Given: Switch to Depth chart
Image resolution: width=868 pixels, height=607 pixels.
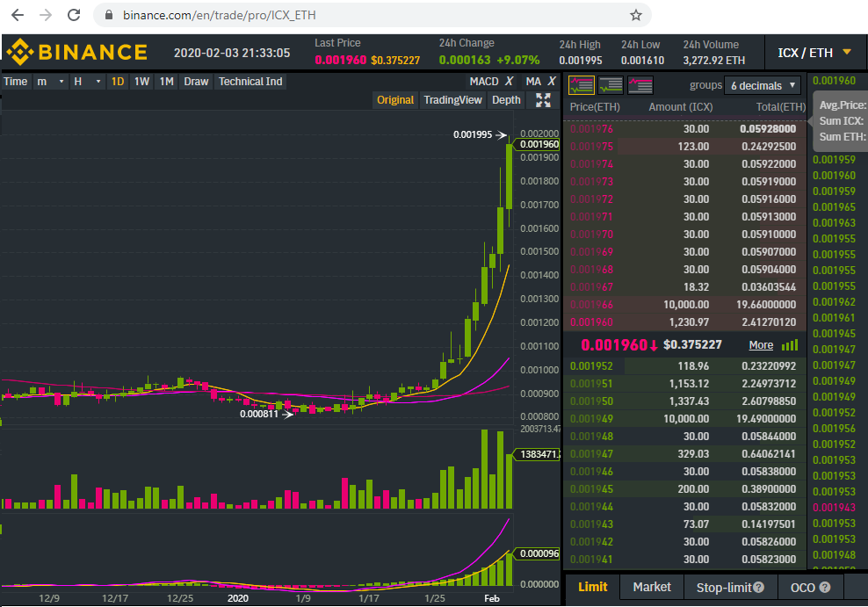Looking at the screenshot, I should 506,100.
